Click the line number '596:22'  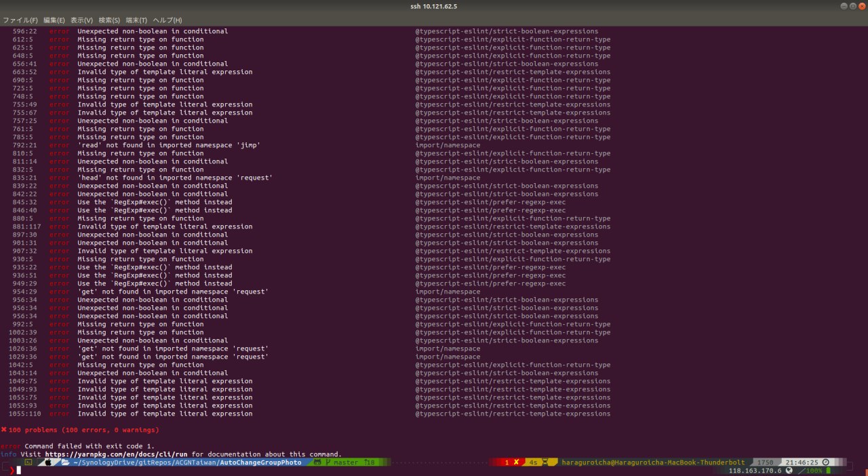tap(24, 31)
